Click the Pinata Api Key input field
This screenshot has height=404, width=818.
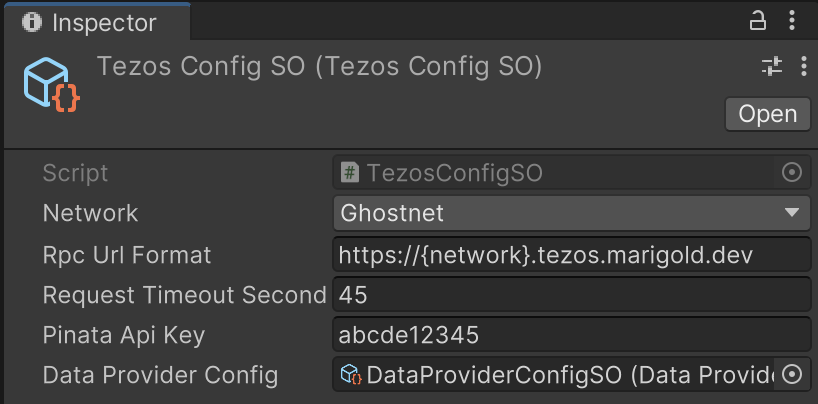tap(570, 335)
